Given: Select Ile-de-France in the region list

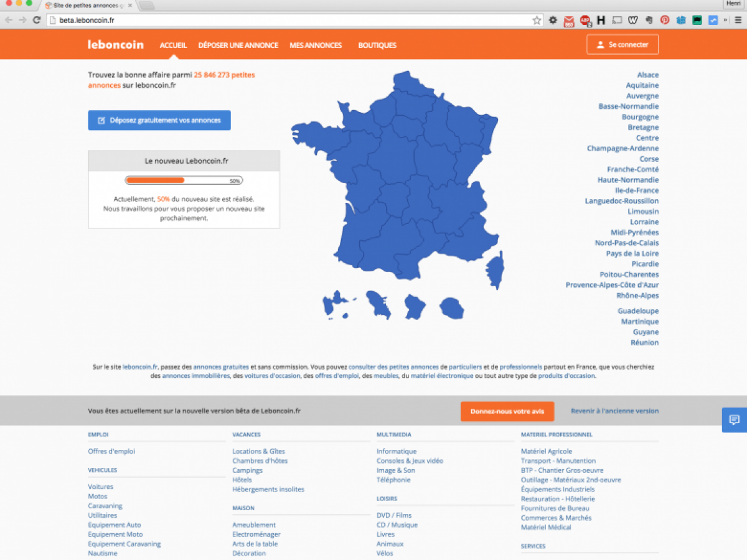Looking at the screenshot, I should click(637, 190).
